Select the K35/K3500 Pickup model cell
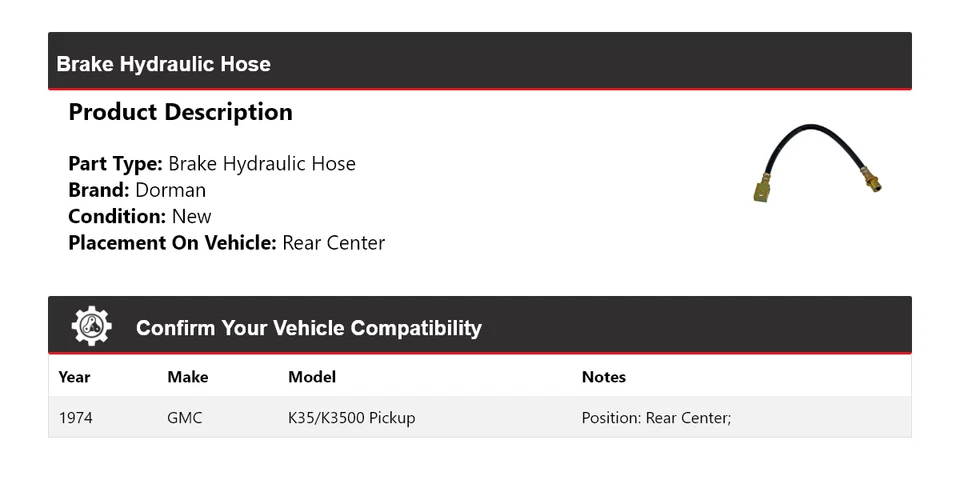 click(x=351, y=417)
